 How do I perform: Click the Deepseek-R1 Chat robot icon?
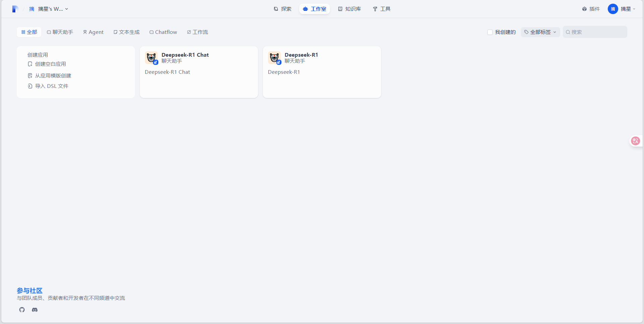(151, 58)
